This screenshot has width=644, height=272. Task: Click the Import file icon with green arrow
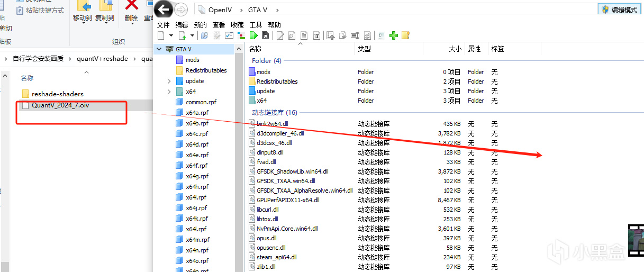coord(183,35)
